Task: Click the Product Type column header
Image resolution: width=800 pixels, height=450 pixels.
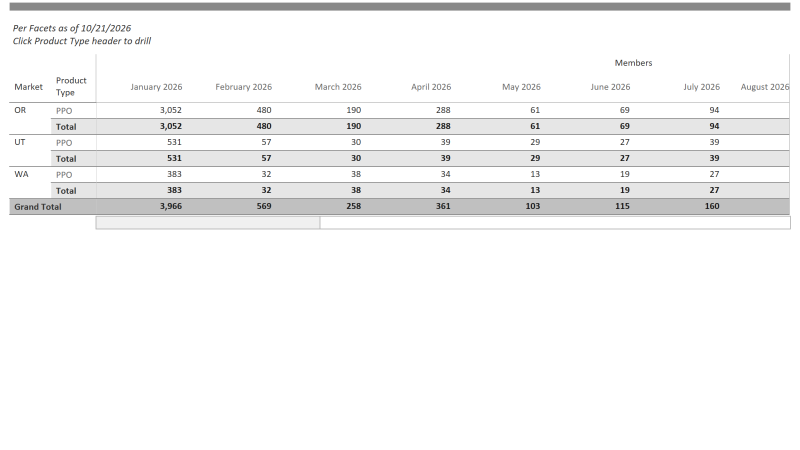Action: point(71,86)
